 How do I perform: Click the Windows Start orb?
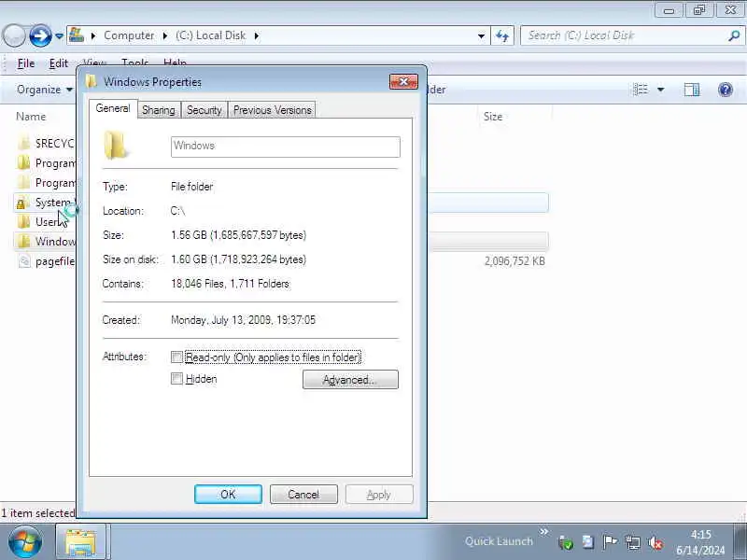(25, 542)
